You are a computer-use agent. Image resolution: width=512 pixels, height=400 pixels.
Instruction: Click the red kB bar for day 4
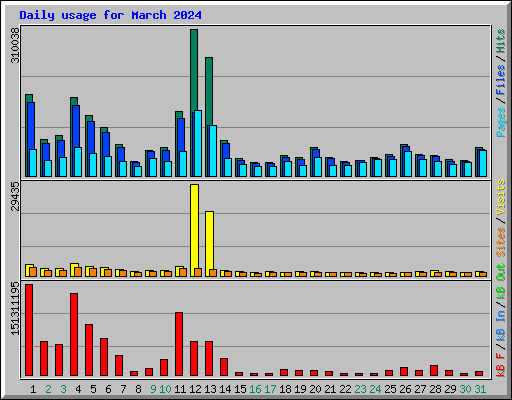74,335
